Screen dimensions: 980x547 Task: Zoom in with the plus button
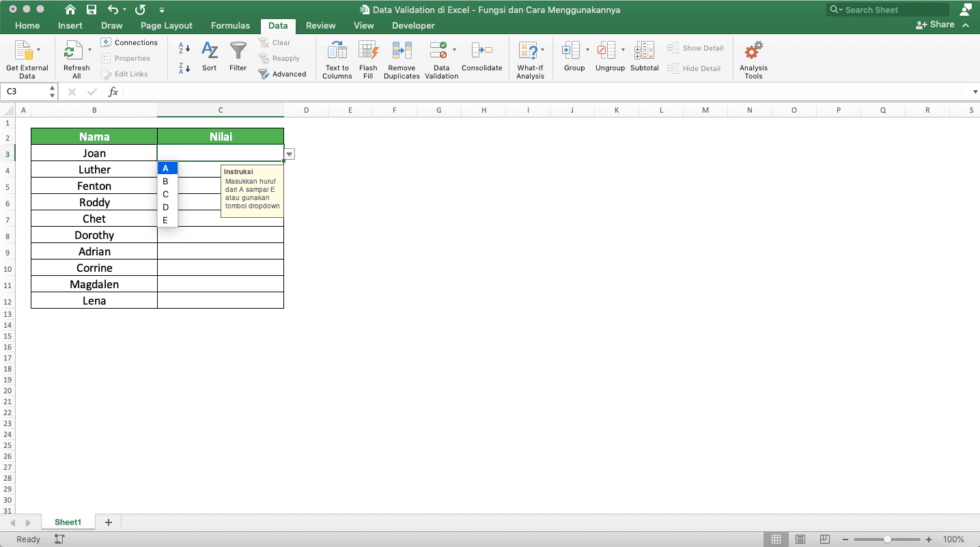[x=928, y=539]
